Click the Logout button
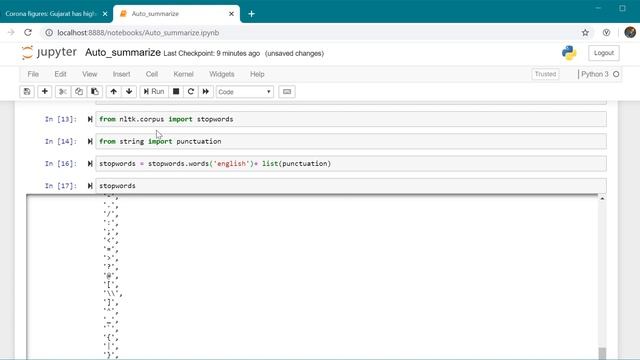The image size is (640, 360). 604,53
